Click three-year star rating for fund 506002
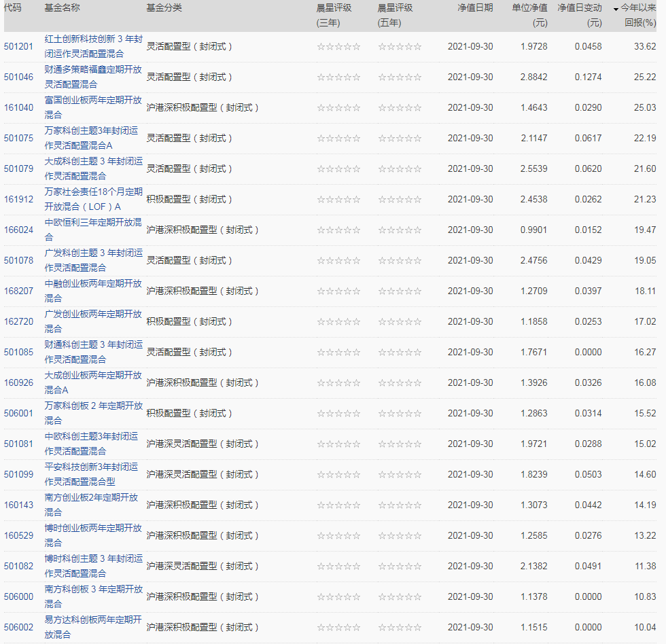Screen dimensions: 666x644 pos(338,628)
